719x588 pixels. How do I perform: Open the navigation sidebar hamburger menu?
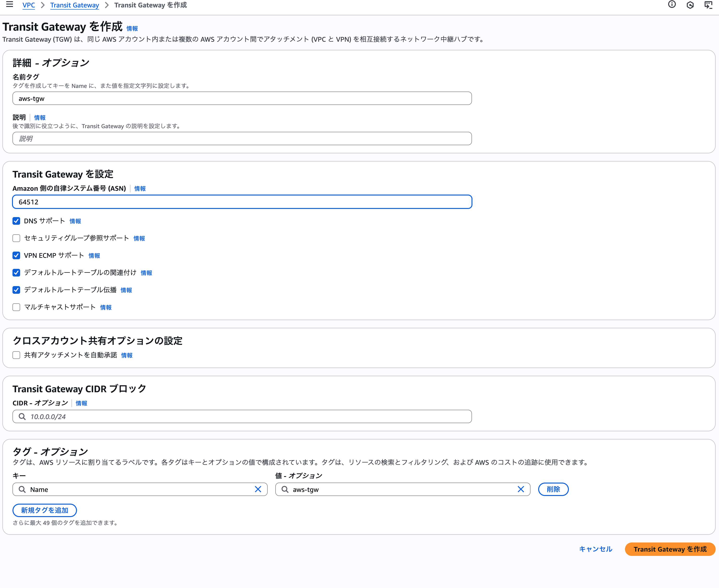[x=9, y=5]
